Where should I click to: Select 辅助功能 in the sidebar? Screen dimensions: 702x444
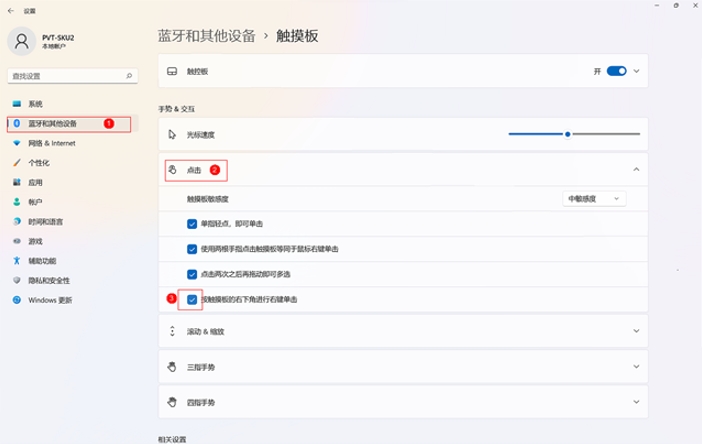42,260
